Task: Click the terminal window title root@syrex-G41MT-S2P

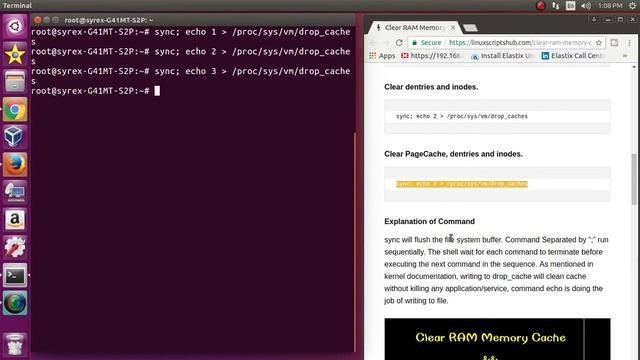Action: click(x=109, y=20)
